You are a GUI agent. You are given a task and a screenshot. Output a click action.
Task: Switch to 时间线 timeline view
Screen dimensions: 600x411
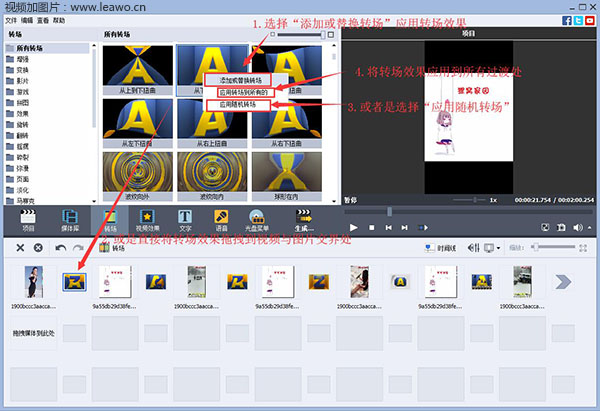pyautogui.click(x=440, y=248)
